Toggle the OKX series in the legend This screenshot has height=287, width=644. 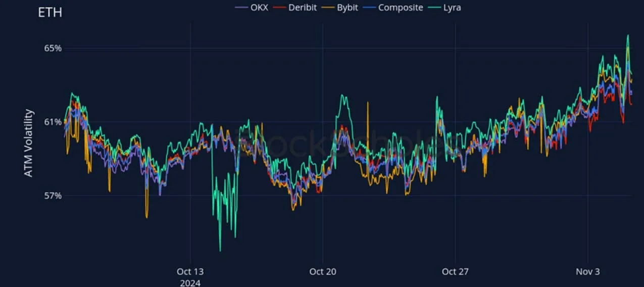coord(252,8)
